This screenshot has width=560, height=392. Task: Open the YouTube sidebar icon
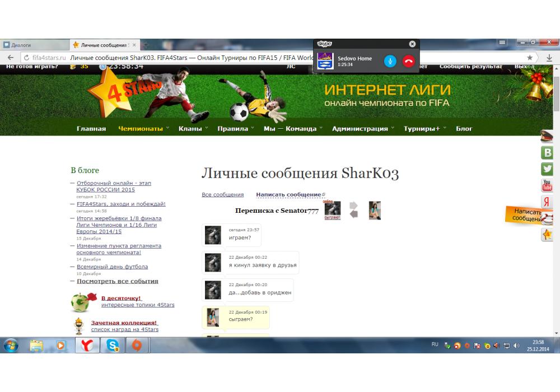point(547,185)
